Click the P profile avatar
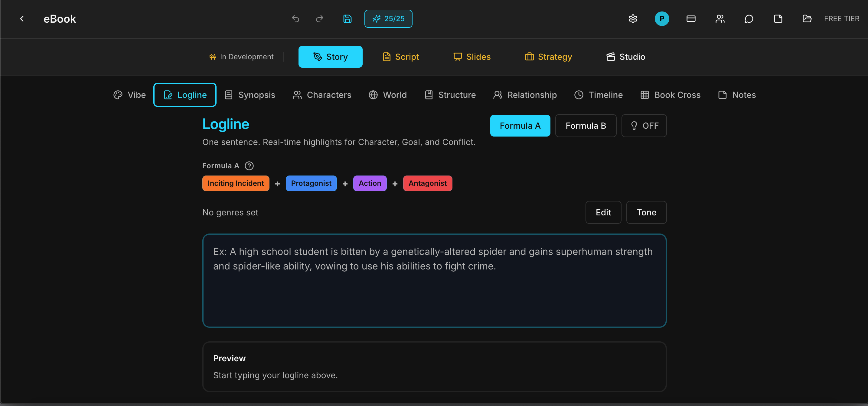868x406 pixels. click(661, 19)
